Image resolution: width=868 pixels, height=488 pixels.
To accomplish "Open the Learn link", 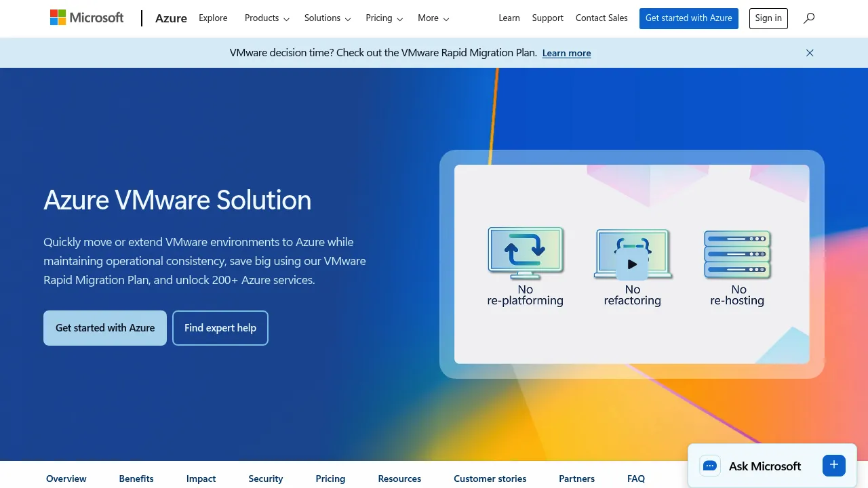I will pyautogui.click(x=509, y=18).
